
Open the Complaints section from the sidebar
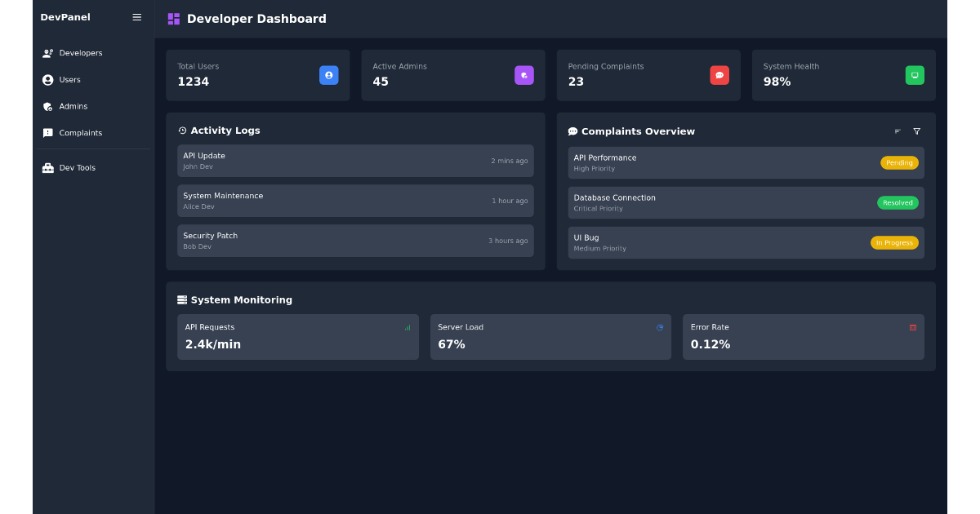click(x=79, y=132)
